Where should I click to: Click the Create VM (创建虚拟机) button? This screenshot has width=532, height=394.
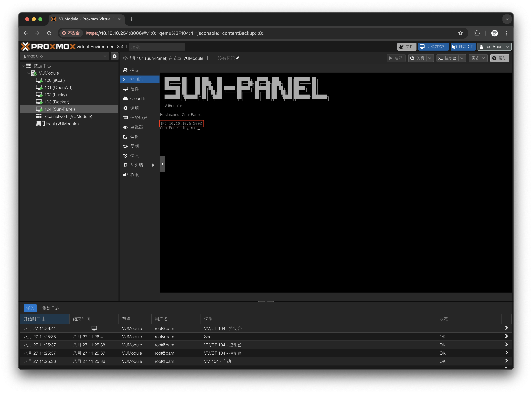(x=433, y=46)
